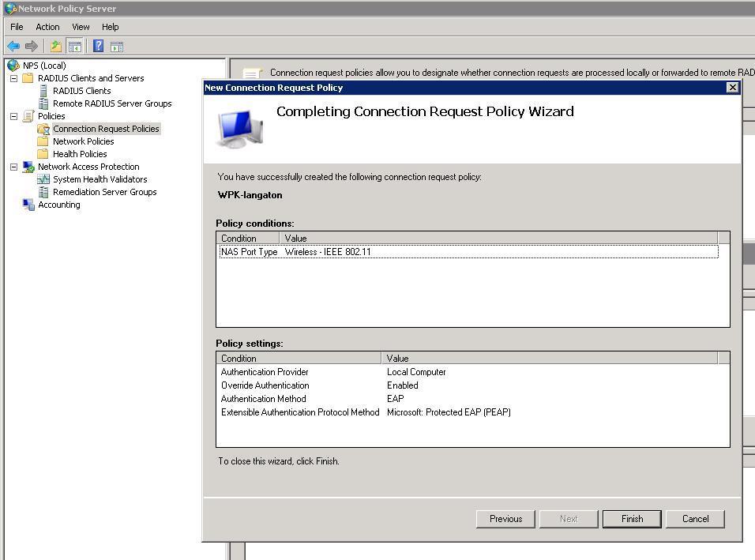Select the Accounting tree item
The width and height of the screenshot is (755, 560).
(x=59, y=205)
